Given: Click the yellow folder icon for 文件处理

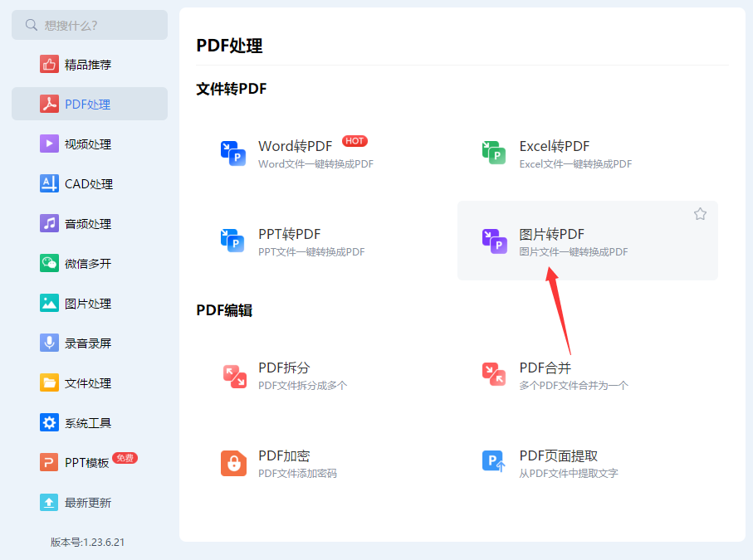Looking at the screenshot, I should coord(49,383).
